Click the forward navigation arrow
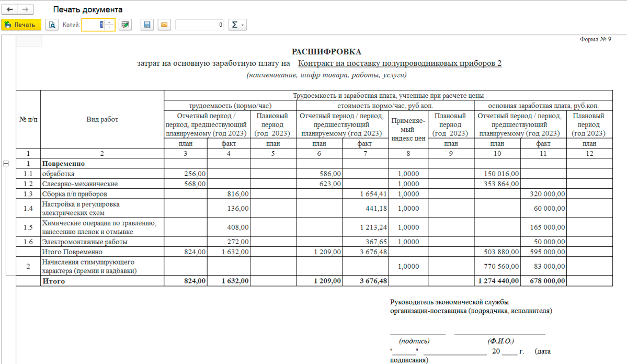 pyautogui.click(x=26, y=10)
